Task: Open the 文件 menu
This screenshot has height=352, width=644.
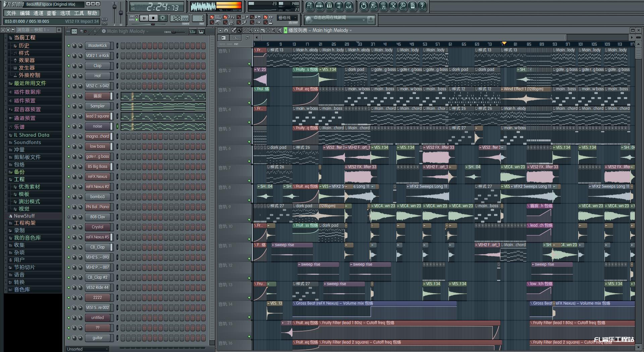Action: (11, 13)
